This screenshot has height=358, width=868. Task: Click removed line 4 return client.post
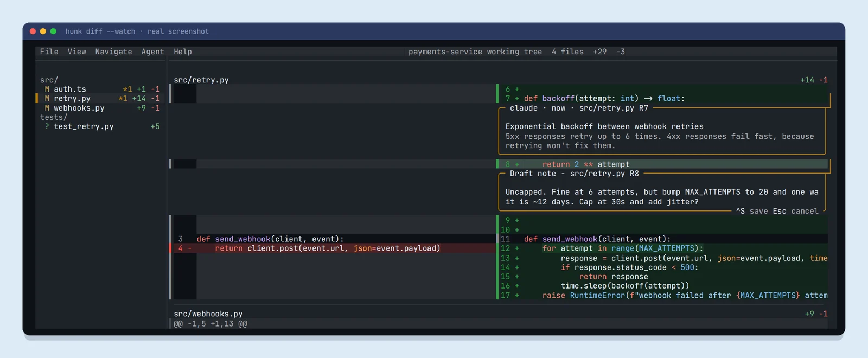(x=333, y=248)
